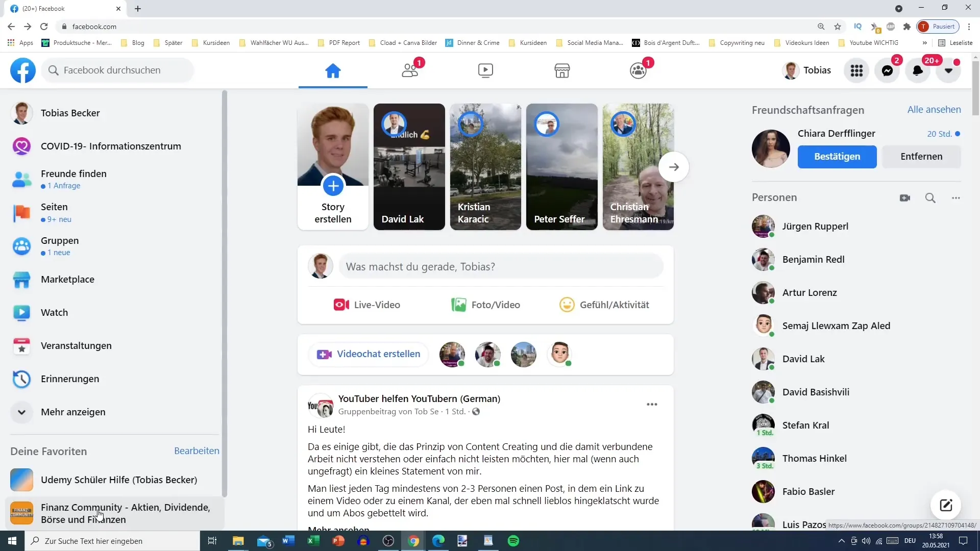Open Veranstaltungen in the sidebar
The height and width of the screenshot is (551, 980).
pyautogui.click(x=114, y=346)
